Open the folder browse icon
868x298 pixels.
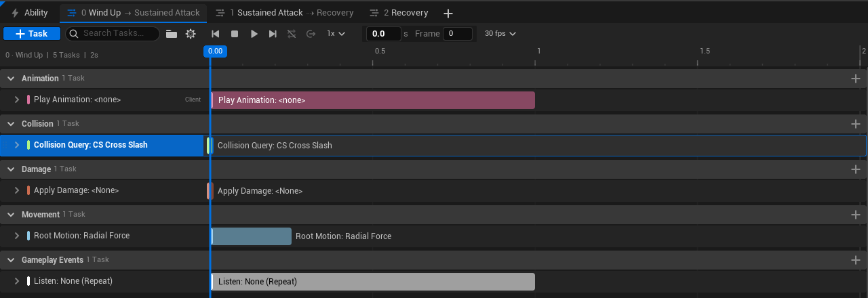[172, 34]
